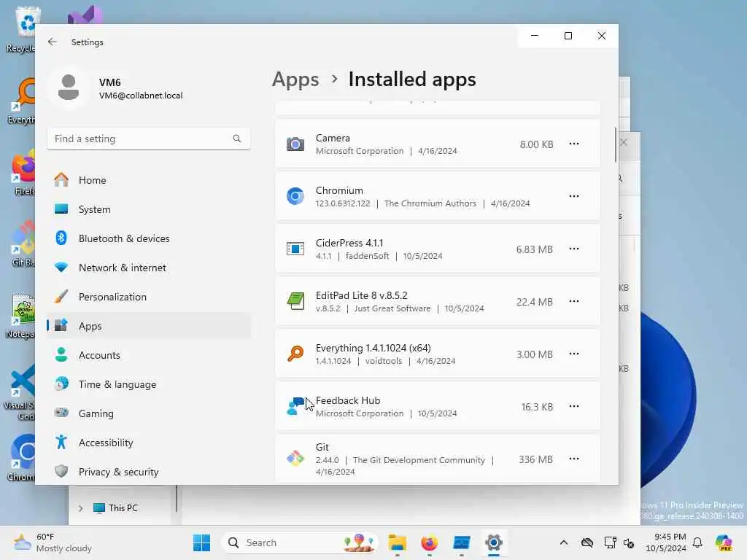This screenshot has height=560, width=747.
Task: Expand This PC in background File Explorer
Action: click(x=80, y=508)
